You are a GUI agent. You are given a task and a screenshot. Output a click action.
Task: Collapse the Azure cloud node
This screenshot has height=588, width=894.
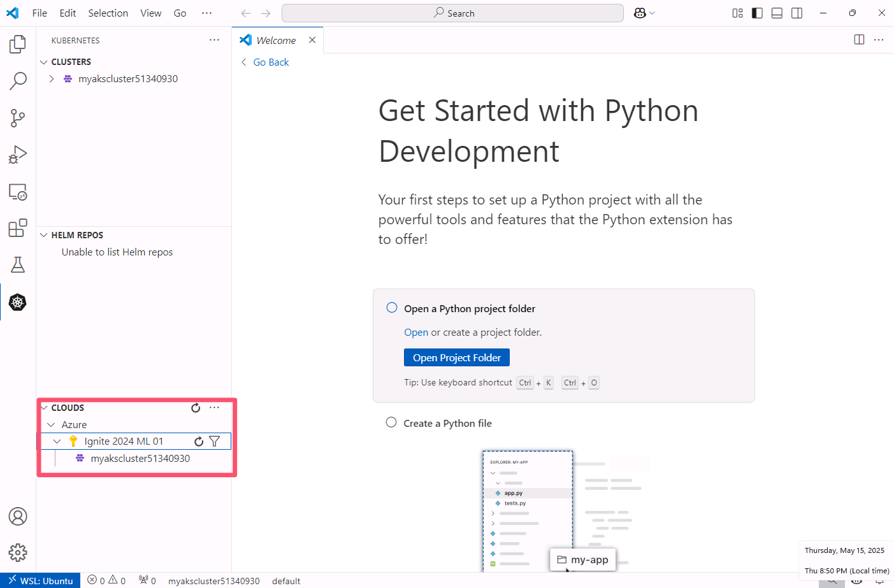tap(51, 425)
